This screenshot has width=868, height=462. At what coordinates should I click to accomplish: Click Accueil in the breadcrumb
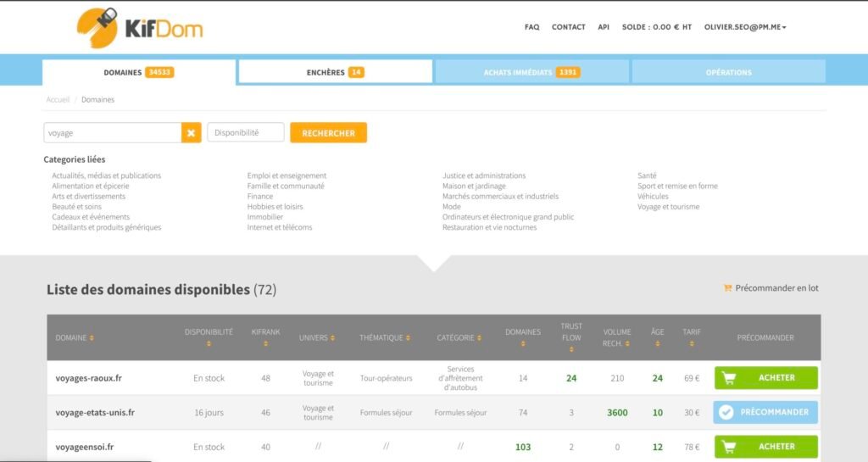coord(58,100)
